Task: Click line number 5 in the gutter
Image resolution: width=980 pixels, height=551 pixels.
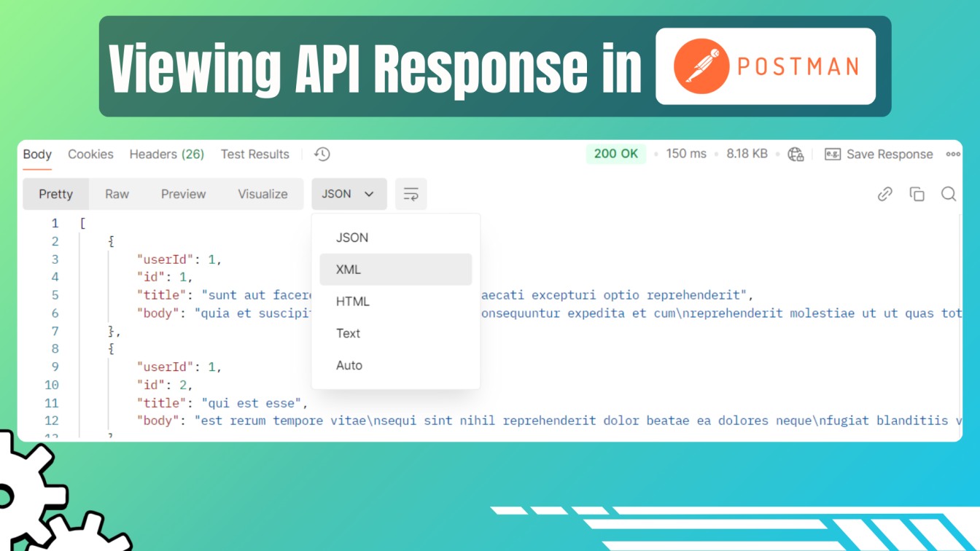Action: [x=55, y=295]
